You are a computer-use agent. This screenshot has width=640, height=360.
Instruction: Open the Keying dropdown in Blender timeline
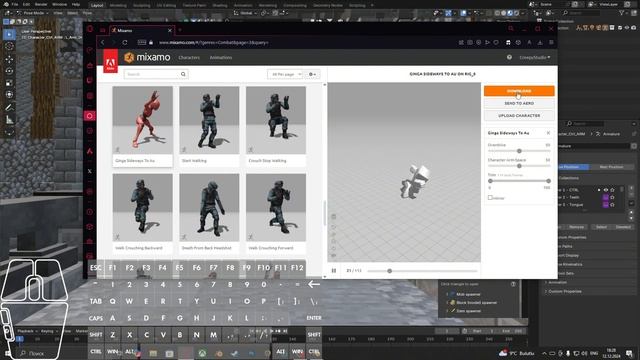pyautogui.click(x=49, y=331)
